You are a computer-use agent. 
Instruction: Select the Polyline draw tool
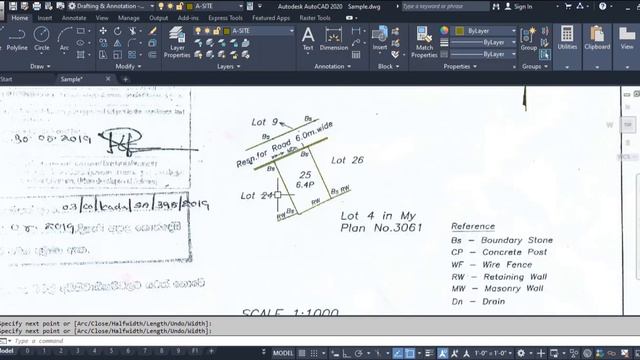pyautogui.click(x=16, y=39)
